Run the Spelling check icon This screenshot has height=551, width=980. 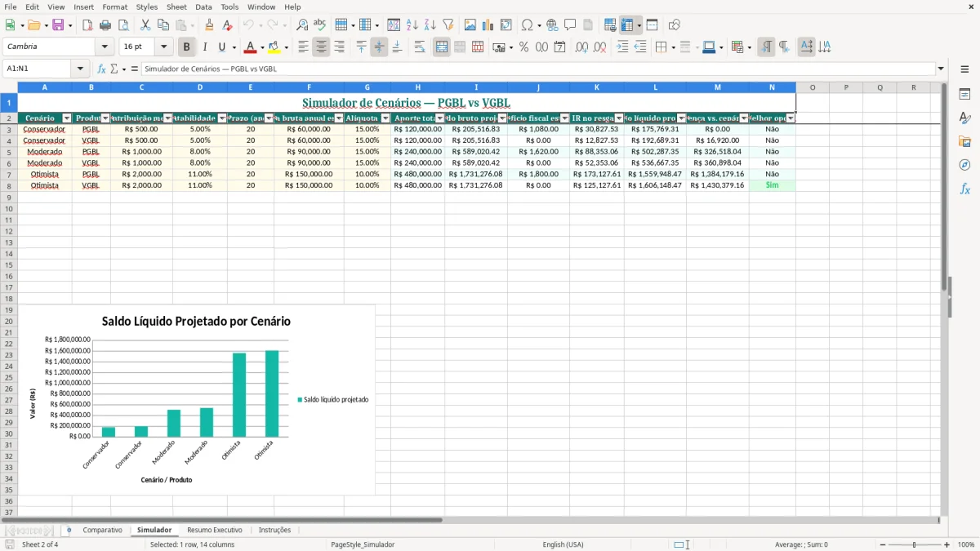pyautogui.click(x=320, y=25)
